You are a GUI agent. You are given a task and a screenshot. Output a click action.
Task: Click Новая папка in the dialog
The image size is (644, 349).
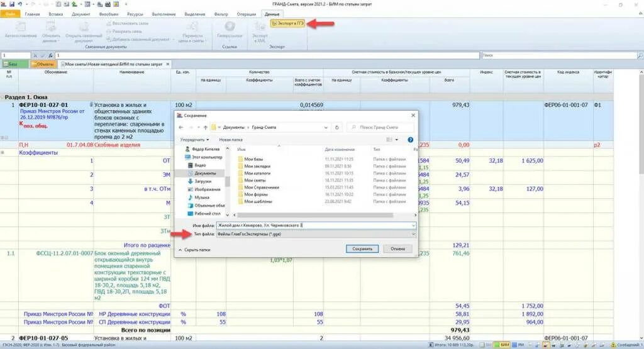point(231,140)
